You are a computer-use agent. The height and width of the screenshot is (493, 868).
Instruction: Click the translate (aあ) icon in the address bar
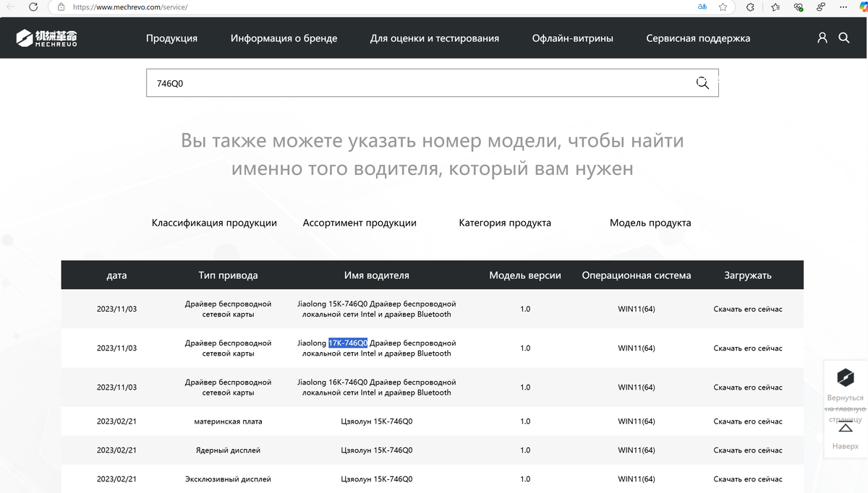(701, 8)
